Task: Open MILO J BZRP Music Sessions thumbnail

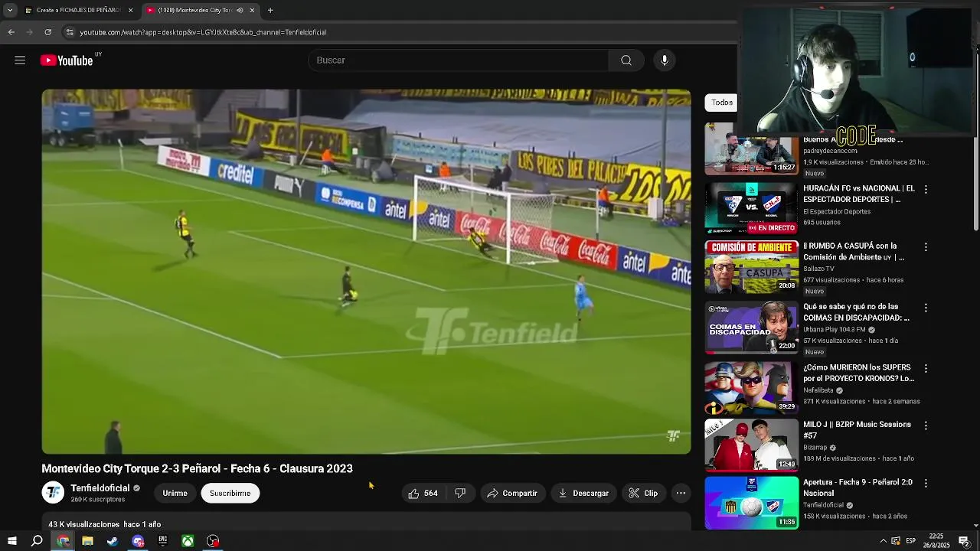Action: coord(751,445)
